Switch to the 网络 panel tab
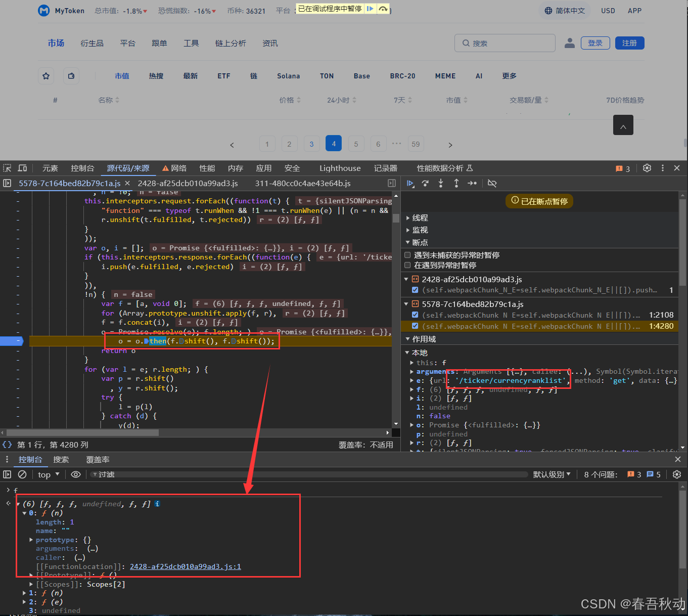Image resolution: width=688 pixels, height=616 pixels. pos(174,168)
